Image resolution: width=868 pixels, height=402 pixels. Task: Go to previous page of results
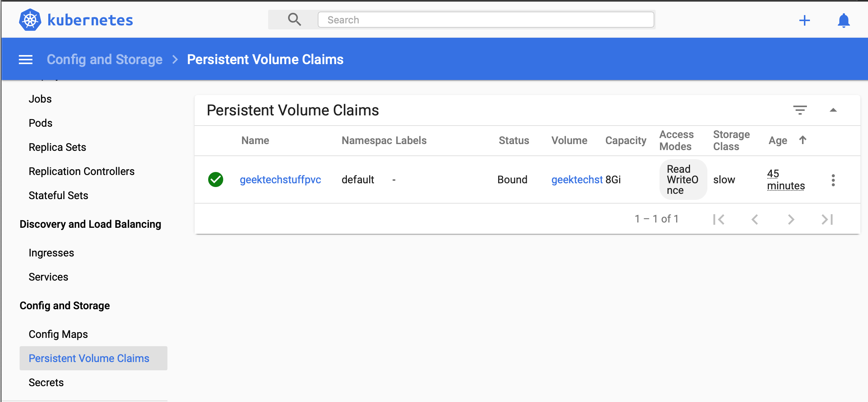click(x=755, y=219)
